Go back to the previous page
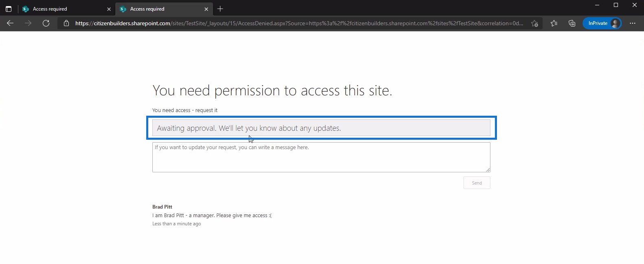 coord(10,23)
